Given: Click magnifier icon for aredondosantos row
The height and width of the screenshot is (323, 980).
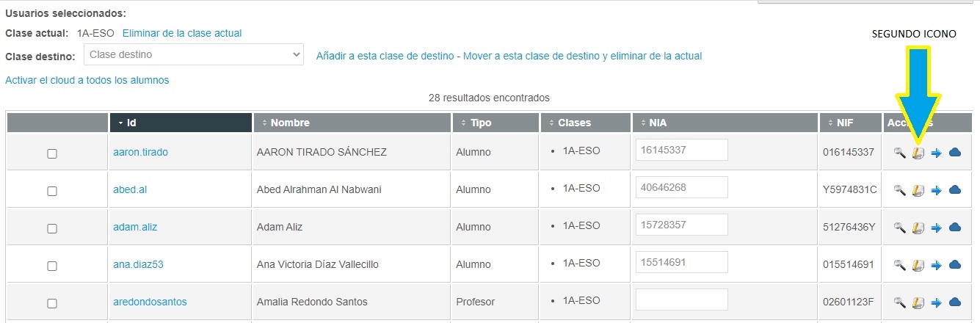Looking at the screenshot, I should [x=899, y=302].
